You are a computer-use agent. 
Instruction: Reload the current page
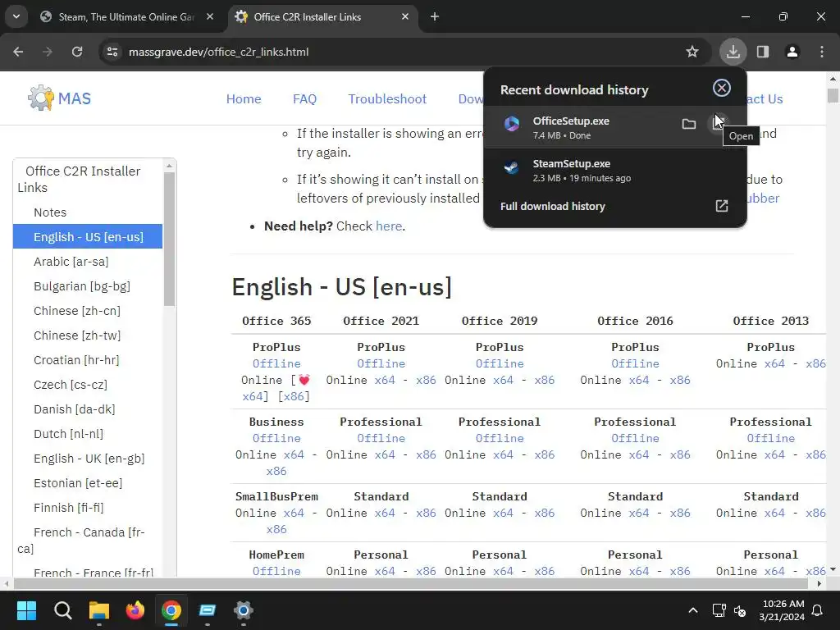[77, 52]
